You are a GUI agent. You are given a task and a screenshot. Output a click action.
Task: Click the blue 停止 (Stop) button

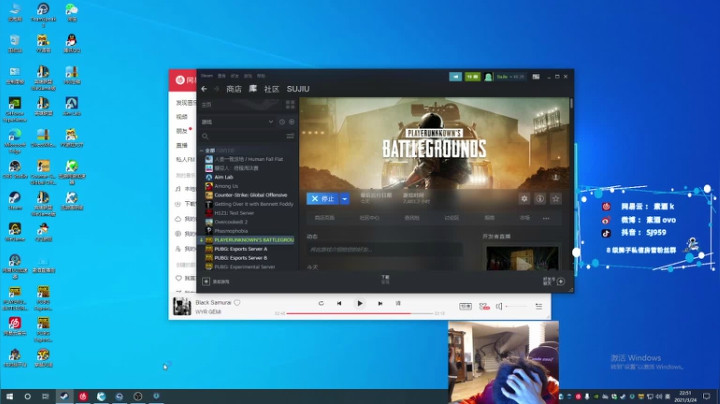pos(323,199)
